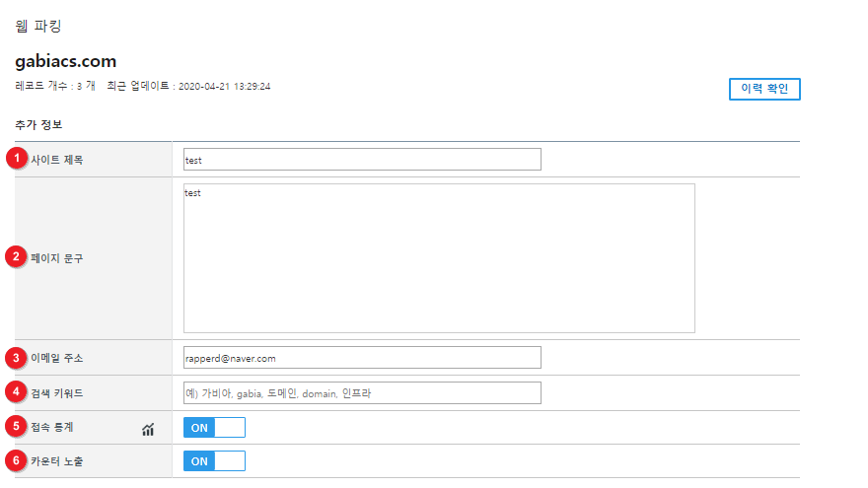Click the 카운터 노출 row label

[57, 461]
